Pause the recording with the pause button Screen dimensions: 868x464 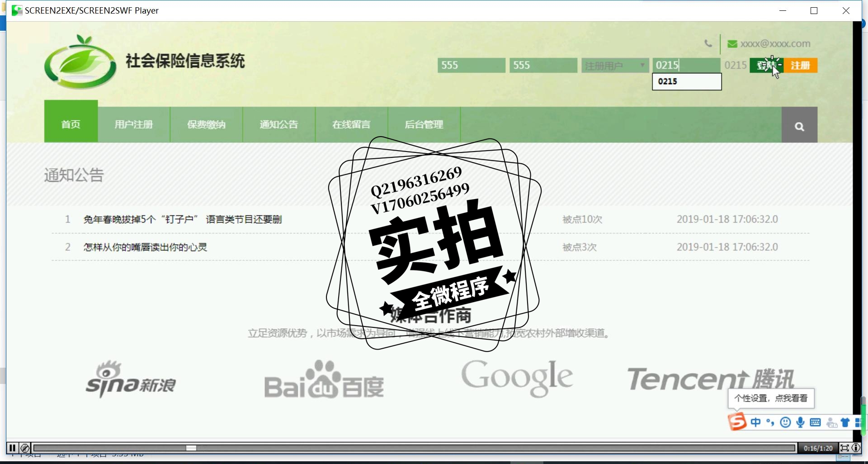[12, 448]
